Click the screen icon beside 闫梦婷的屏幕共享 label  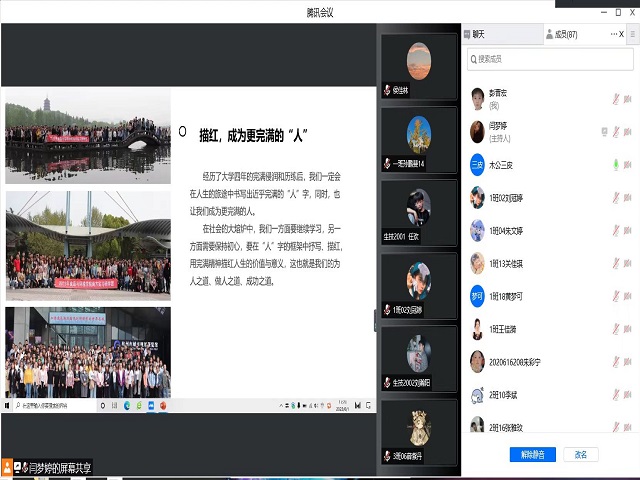[x=17, y=467]
